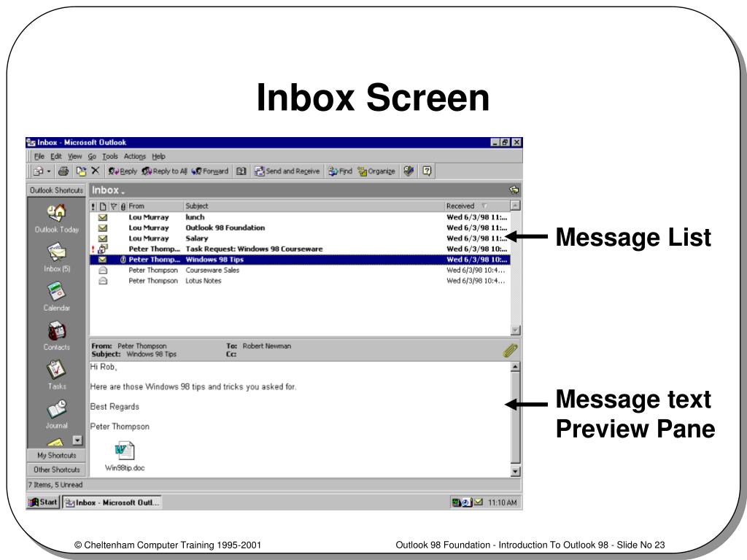Open the Actions menu
This screenshot has height=560, width=747.
135,156
